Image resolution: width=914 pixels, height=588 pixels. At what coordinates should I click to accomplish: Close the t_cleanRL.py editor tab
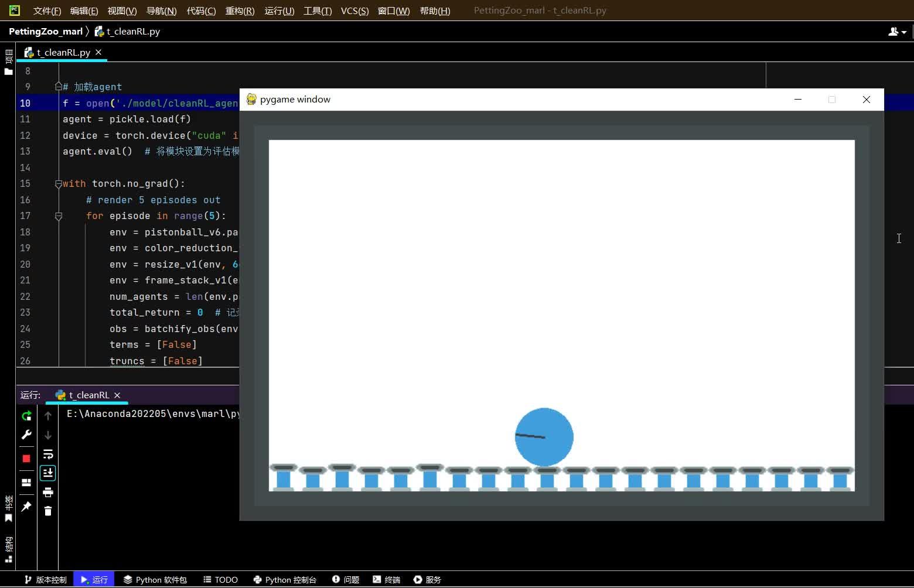click(98, 52)
